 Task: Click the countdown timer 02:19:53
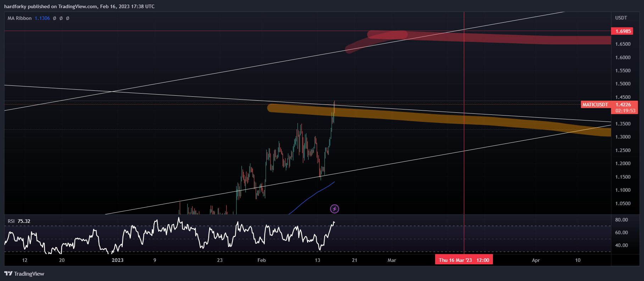click(x=626, y=111)
